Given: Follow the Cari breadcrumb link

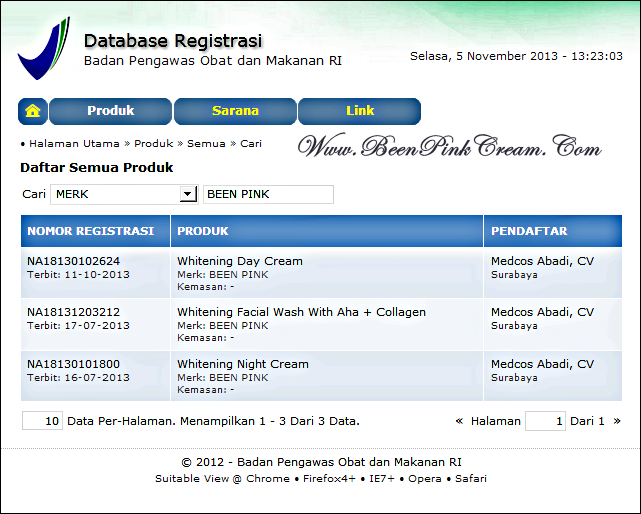Looking at the screenshot, I should click(x=251, y=144).
